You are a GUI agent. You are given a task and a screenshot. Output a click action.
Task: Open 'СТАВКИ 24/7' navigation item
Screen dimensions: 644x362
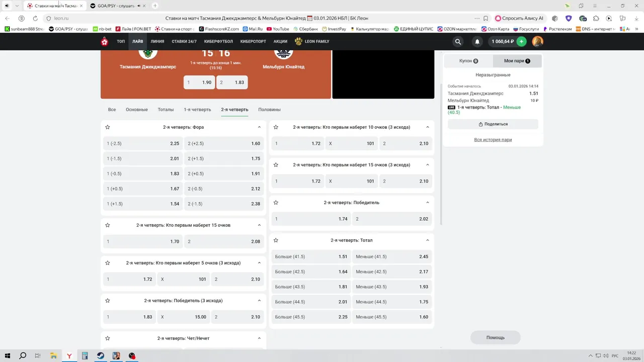point(184,41)
